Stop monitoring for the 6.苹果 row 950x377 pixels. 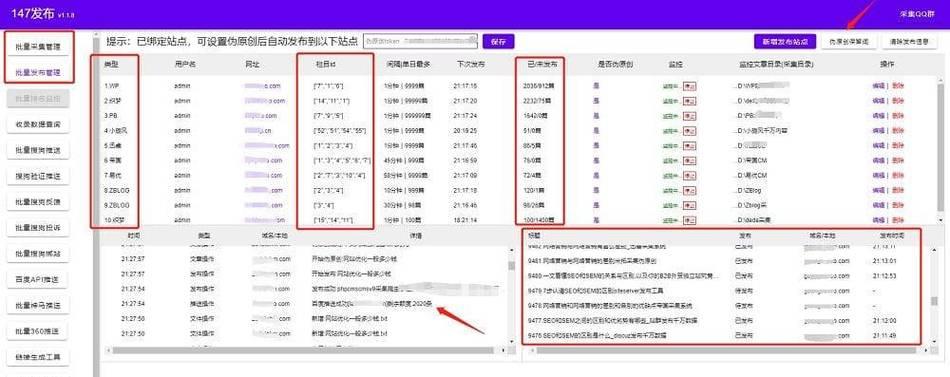[689, 160]
